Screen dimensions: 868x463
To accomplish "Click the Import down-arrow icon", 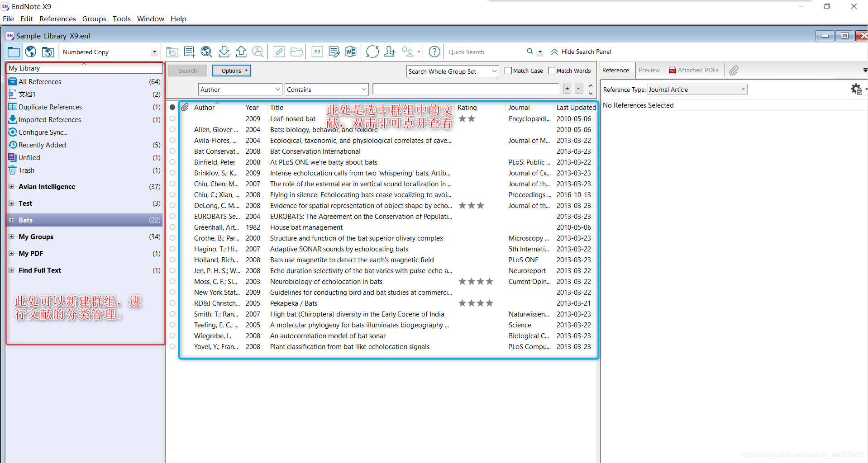I will point(224,52).
